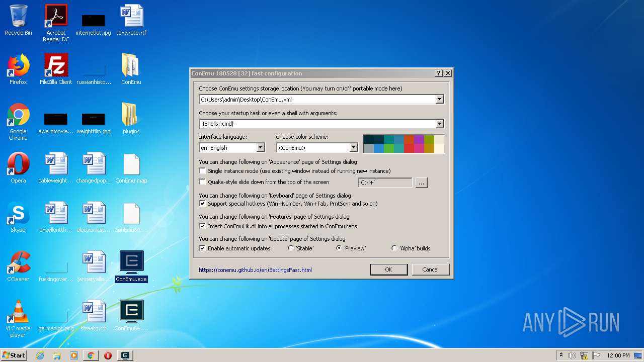Select the 'Alpha' builds radio button
Screen dimensions: 644x362
394,248
